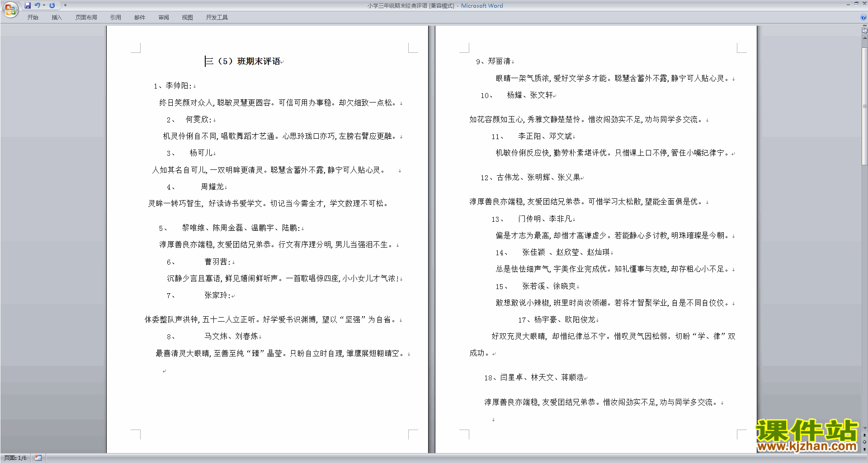868x463 pixels.
Task: Click the title 三（5）班期末评语
Action: (x=243, y=61)
